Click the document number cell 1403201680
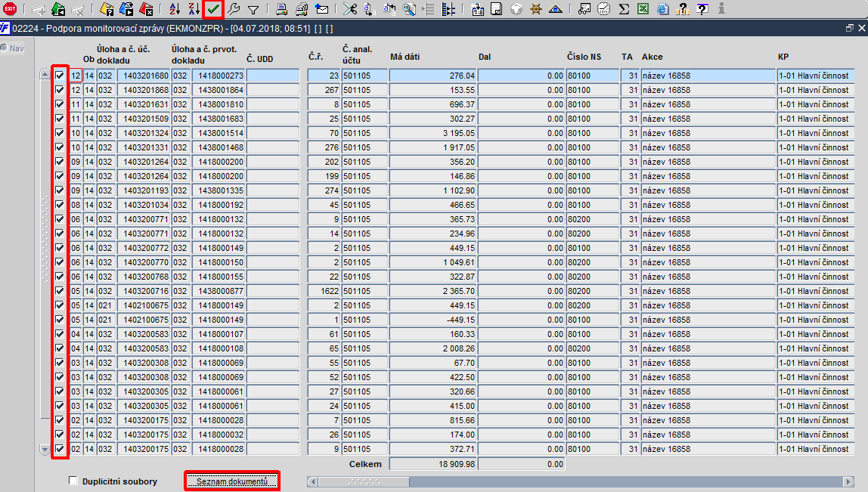The height and width of the screenshot is (492, 868). point(144,76)
